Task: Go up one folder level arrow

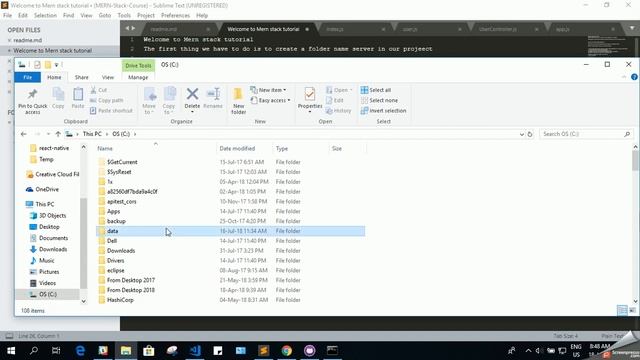Action: (x=58, y=134)
